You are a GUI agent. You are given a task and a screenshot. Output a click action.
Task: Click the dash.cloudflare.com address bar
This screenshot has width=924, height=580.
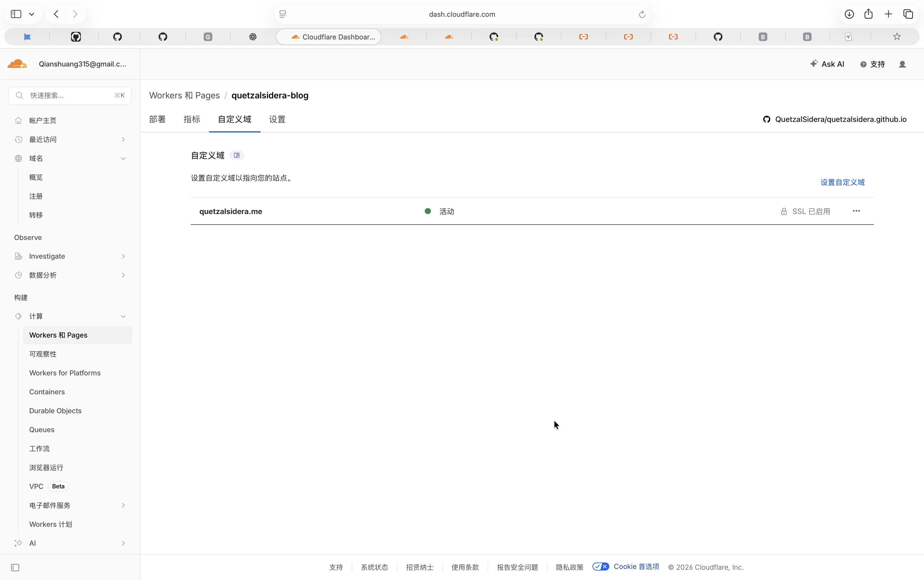[x=462, y=14]
